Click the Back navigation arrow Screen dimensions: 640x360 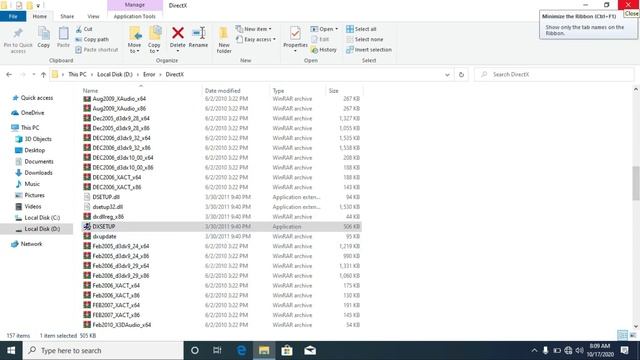[x=9, y=74]
